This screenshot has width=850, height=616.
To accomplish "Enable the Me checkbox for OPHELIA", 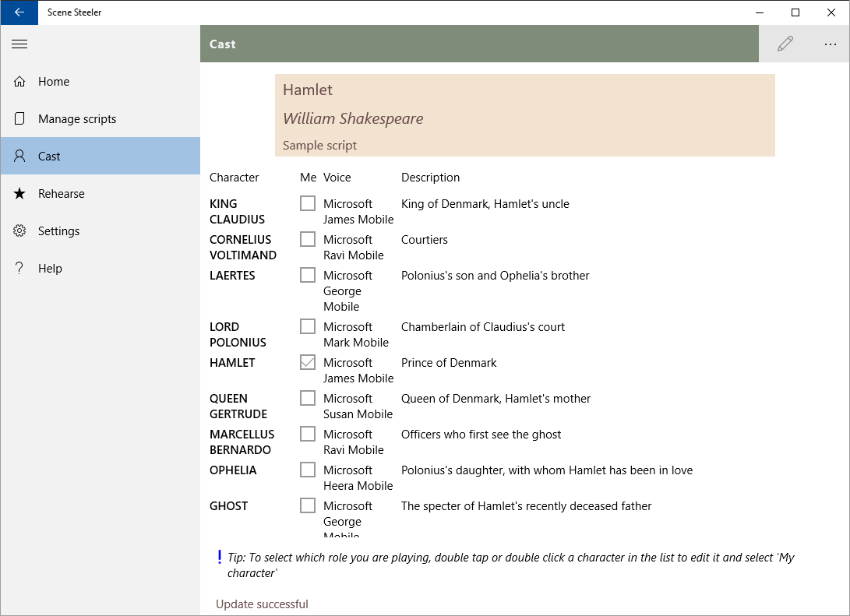I will (x=307, y=470).
